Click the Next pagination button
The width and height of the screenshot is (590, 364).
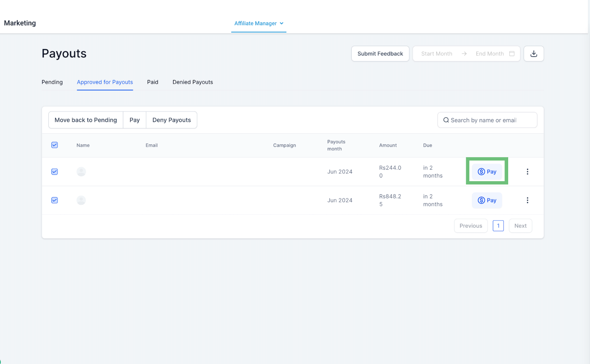point(521,226)
